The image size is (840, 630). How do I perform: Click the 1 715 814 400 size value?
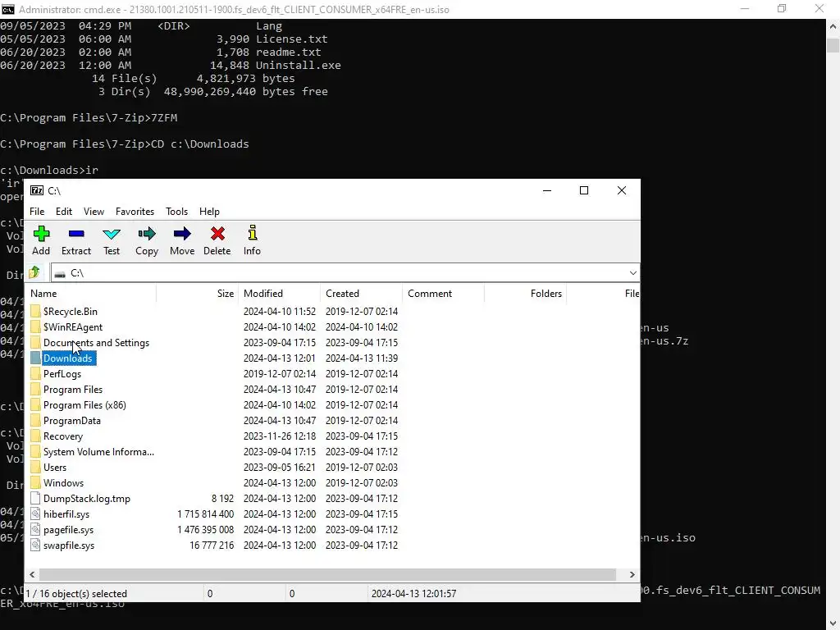pos(206,514)
